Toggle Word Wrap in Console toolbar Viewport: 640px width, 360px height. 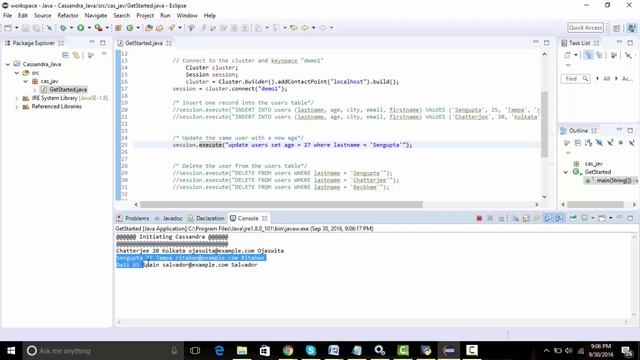[x=537, y=218]
